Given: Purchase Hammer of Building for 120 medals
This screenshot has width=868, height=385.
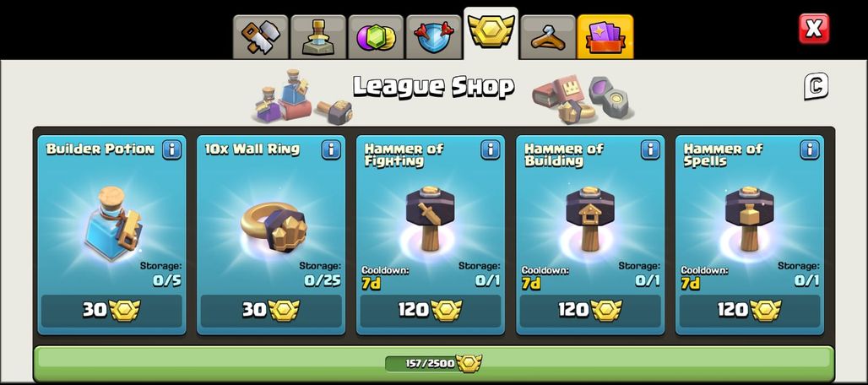Looking at the screenshot, I should tap(590, 311).
